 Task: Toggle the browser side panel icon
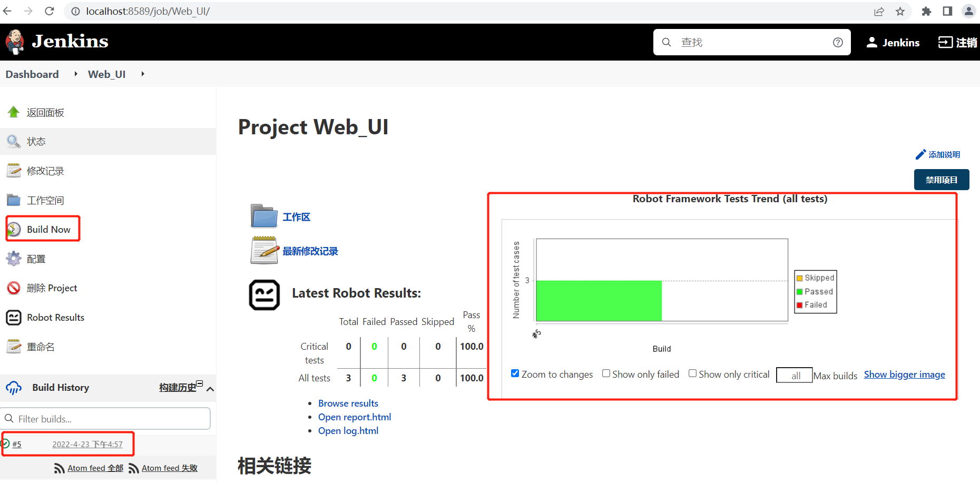[x=947, y=11]
